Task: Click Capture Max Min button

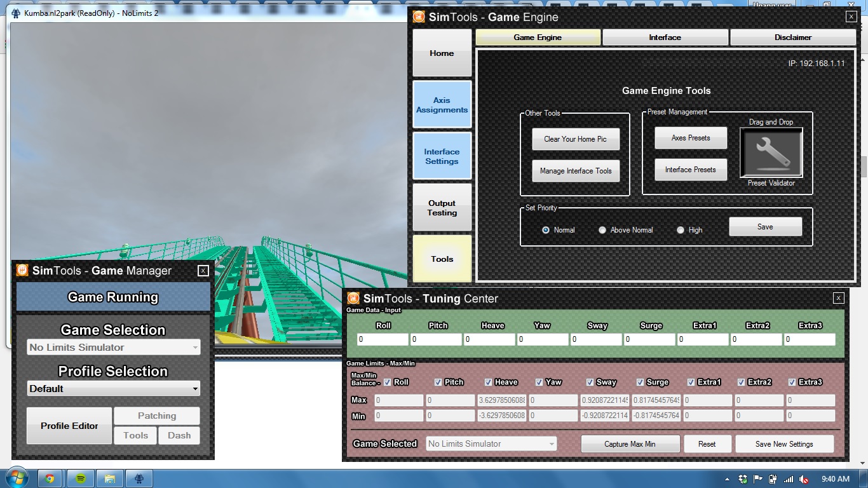Action: (x=630, y=444)
